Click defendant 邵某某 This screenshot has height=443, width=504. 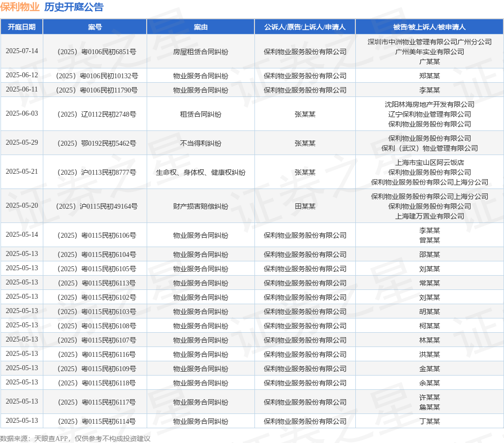pyautogui.click(x=429, y=254)
